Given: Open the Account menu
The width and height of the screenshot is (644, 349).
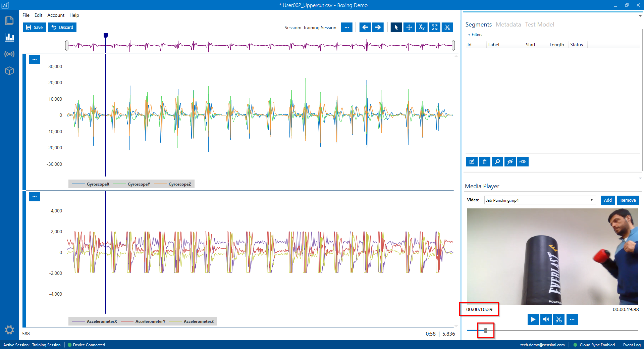Looking at the screenshot, I should (56, 15).
